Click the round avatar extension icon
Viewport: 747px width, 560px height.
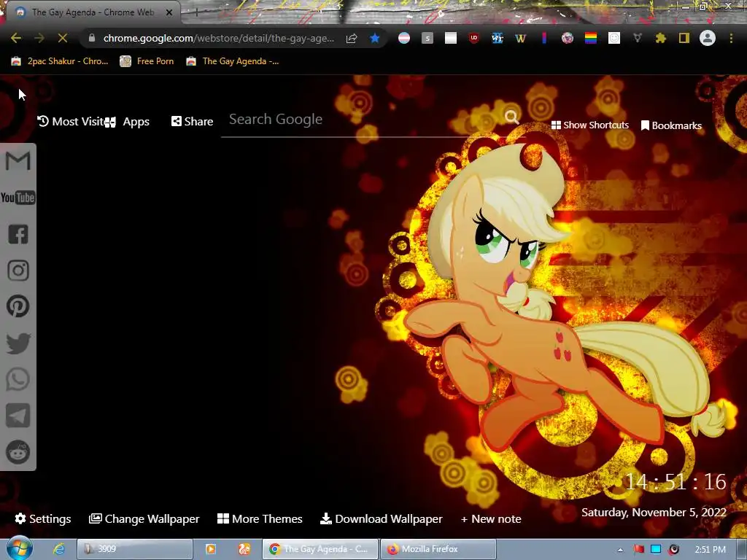coord(567,38)
